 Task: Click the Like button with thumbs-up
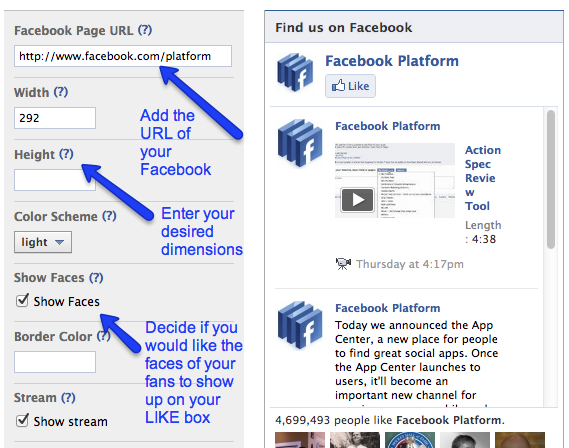(x=350, y=86)
